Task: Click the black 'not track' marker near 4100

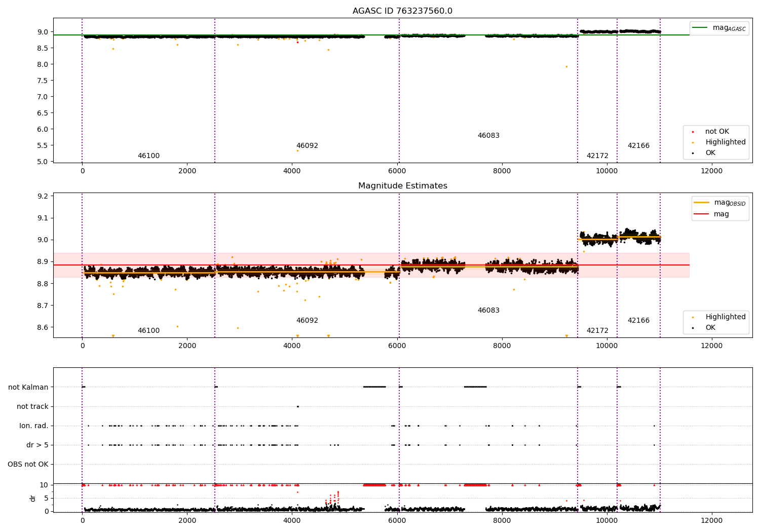Action: coord(297,406)
